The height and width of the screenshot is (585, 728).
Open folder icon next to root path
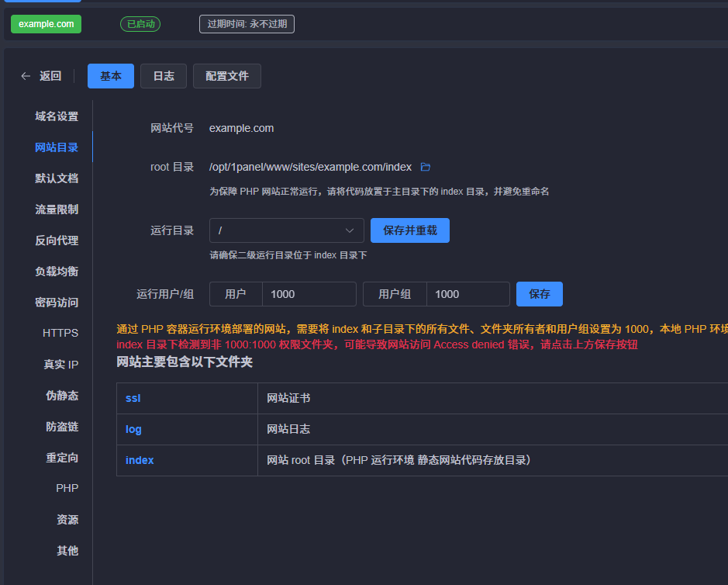click(x=425, y=167)
